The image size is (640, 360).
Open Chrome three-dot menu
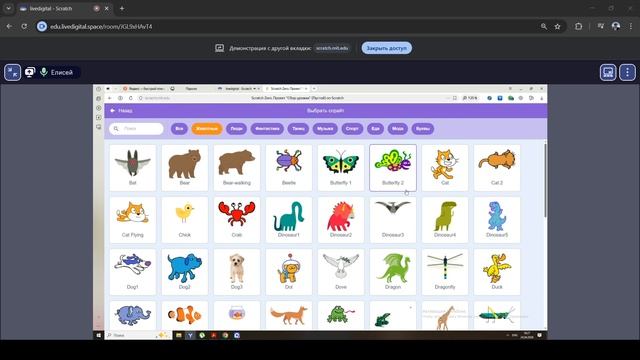(x=631, y=26)
